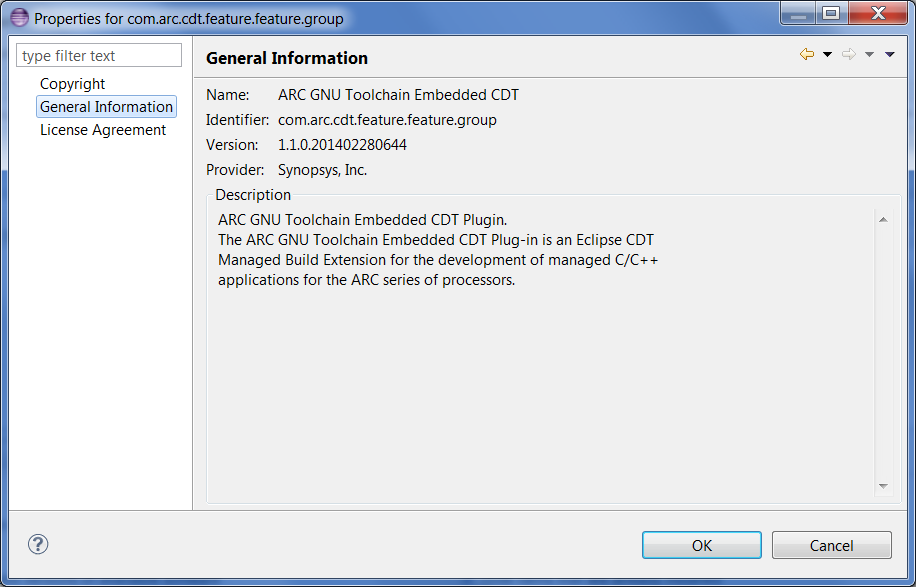Open the License Agreement page
The width and height of the screenshot is (916, 587).
pyautogui.click(x=103, y=130)
